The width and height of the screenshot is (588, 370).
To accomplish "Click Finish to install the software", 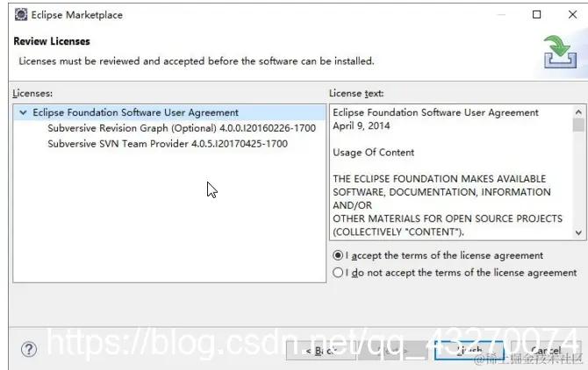I will tap(470, 351).
